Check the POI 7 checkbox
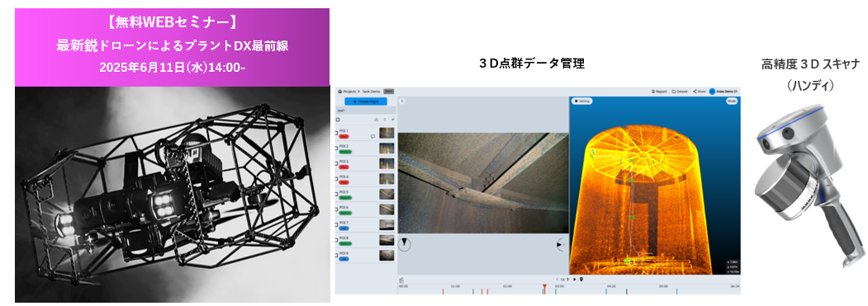This screenshot has height=306, width=868. click(x=337, y=224)
